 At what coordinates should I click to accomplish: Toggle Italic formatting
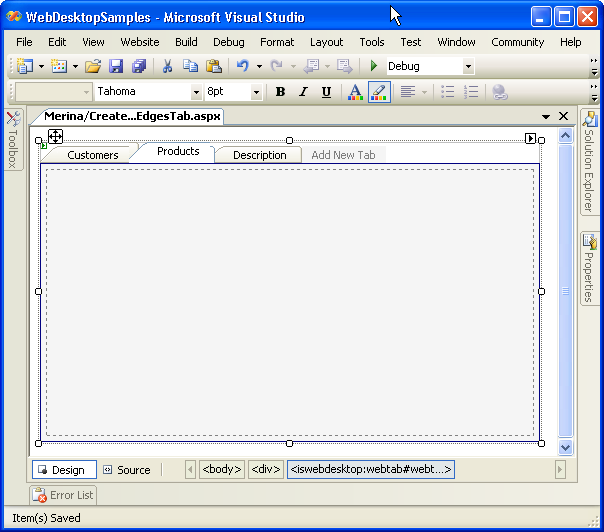pyautogui.click(x=303, y=92)
